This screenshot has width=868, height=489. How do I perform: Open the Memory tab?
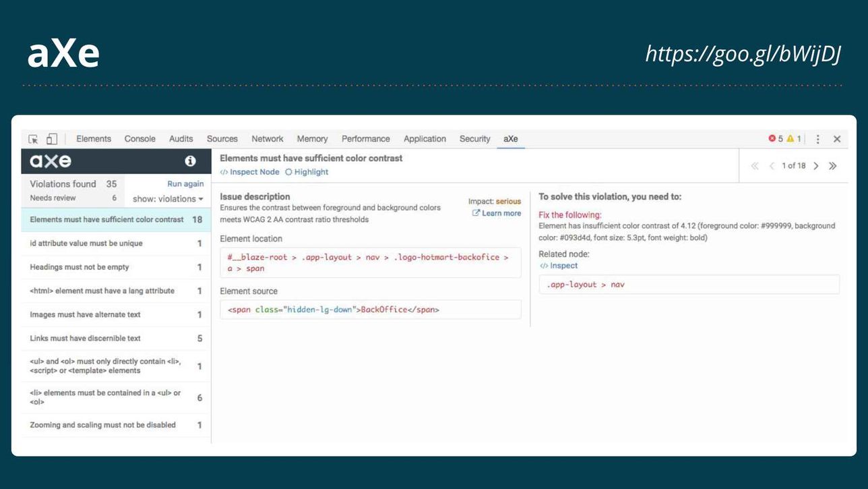pos(312,139)
